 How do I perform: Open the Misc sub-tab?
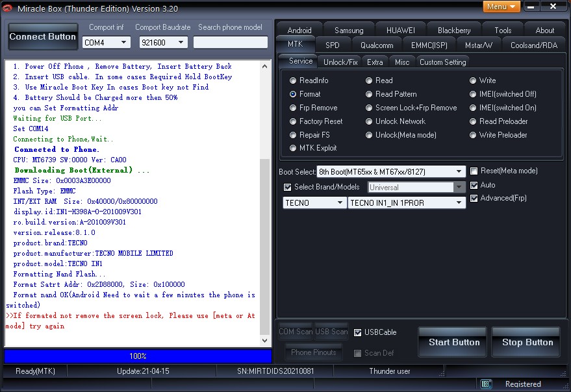point(402,62)
